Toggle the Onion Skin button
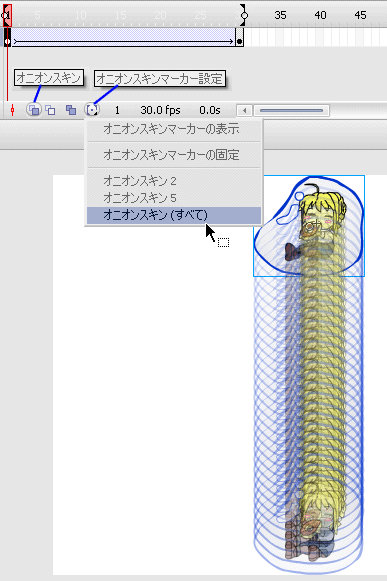 tap(34, 110)
